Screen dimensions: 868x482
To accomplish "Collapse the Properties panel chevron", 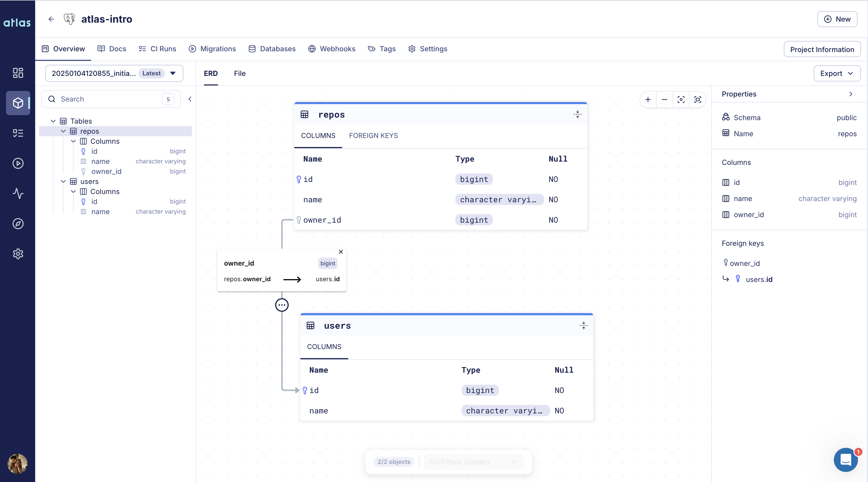I will pos(850,94).
